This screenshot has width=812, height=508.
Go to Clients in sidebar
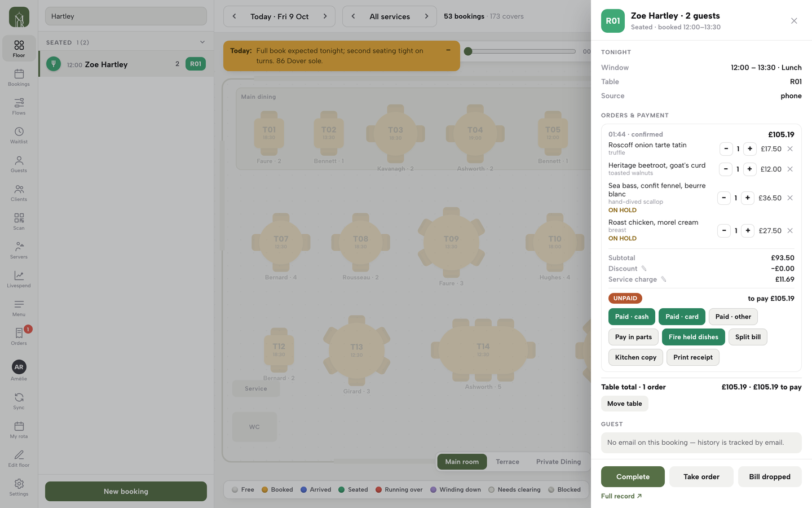(x=19, y=192)
